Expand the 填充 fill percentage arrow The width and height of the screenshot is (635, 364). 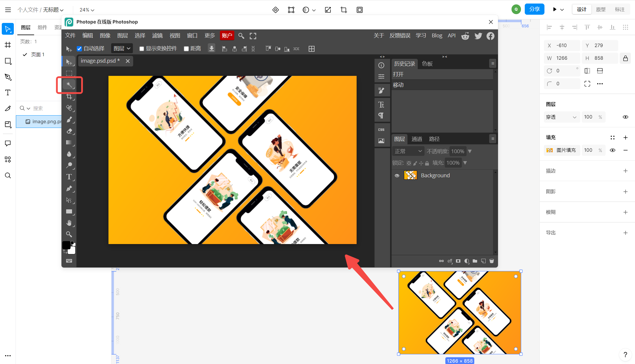(465, 163)
